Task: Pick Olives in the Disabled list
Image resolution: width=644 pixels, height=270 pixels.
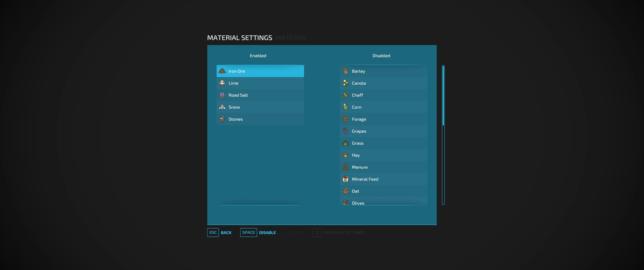Action: (384, 201)
